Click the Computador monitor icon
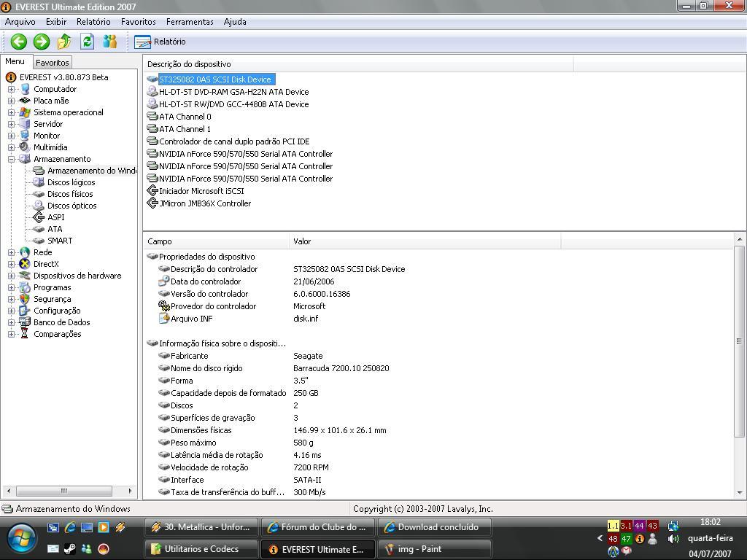 tap(25, 89)
